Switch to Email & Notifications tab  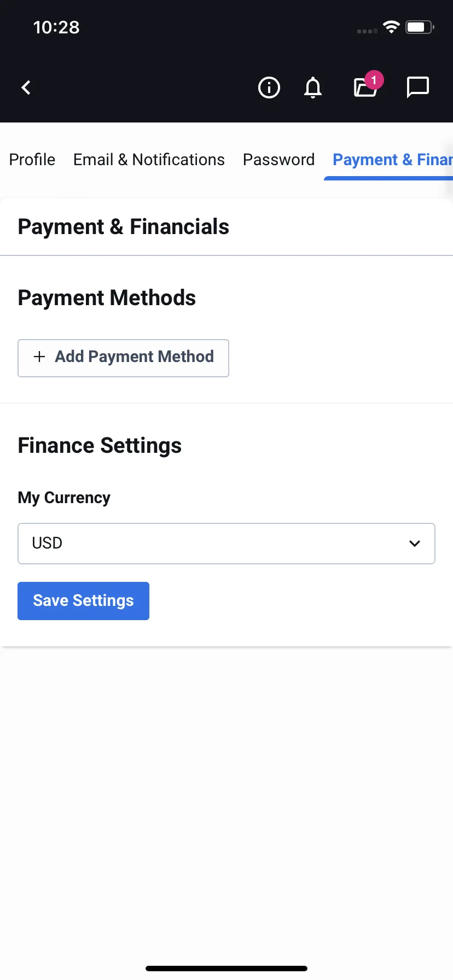(x=149, y=160)
